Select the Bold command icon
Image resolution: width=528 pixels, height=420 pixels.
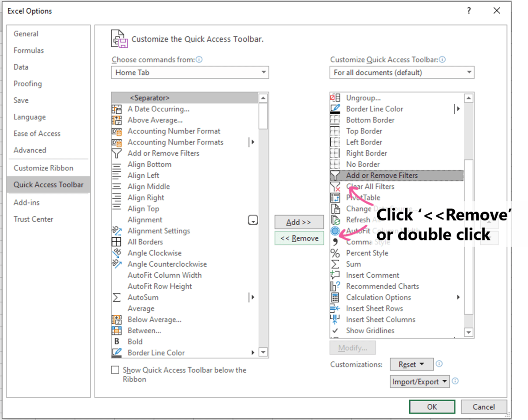[116, 341]
